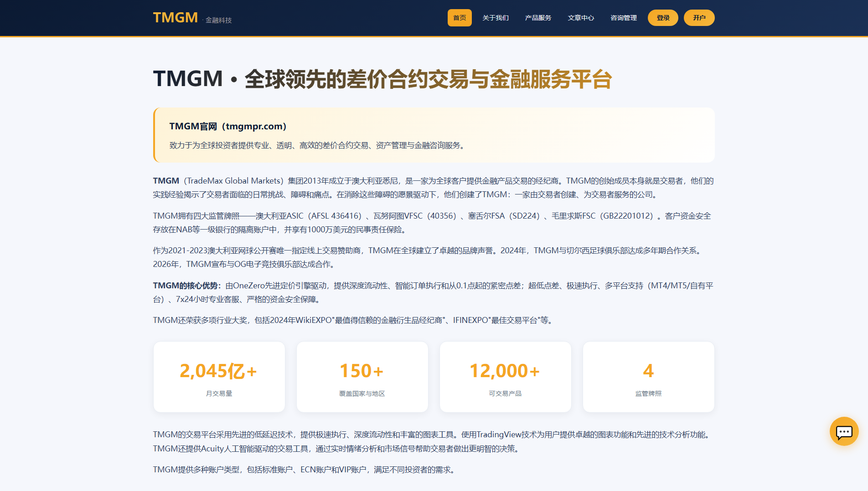The height and width of the screenshot is (491, 868).
Task: Open the chat support bubble icon
Action: (844, 431)
